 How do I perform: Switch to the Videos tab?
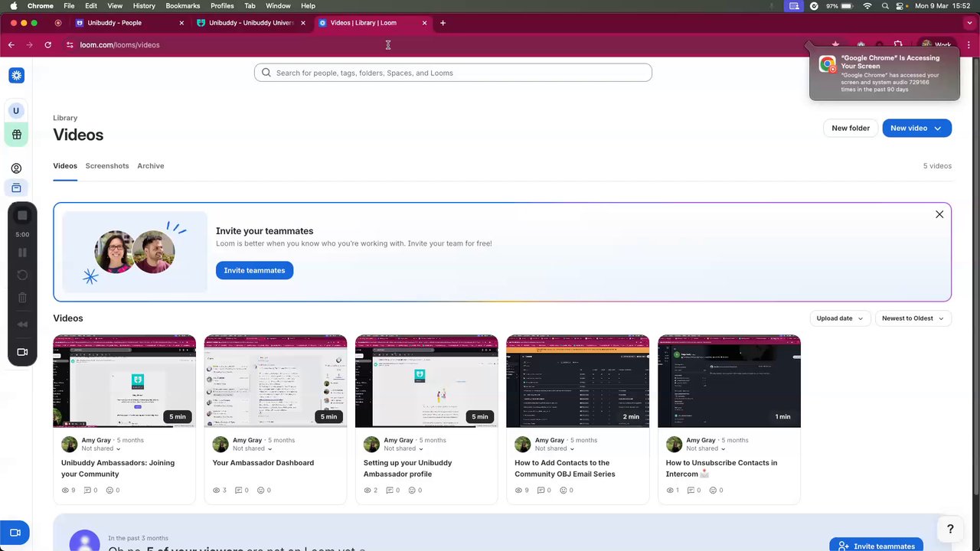point(65,166)
